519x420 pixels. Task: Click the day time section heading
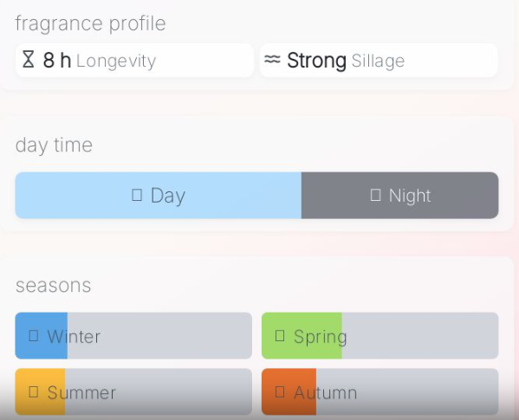[x=54, y=145]
